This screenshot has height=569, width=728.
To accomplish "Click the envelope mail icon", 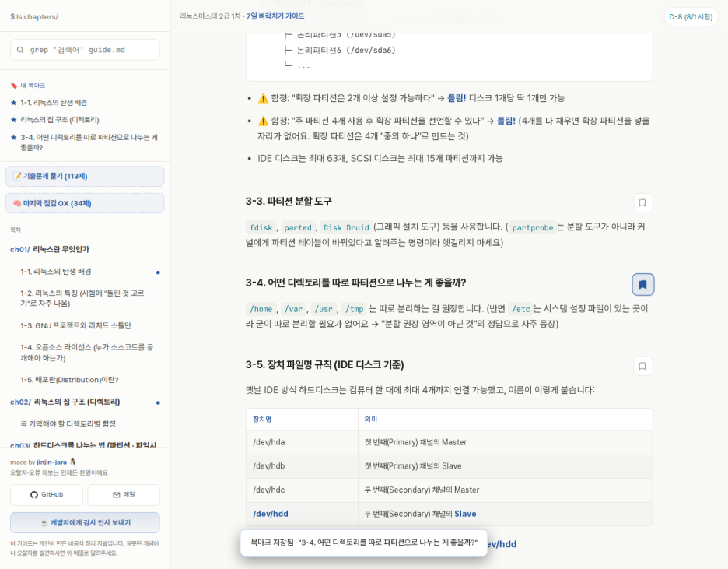I will click(x=117, y=495).
